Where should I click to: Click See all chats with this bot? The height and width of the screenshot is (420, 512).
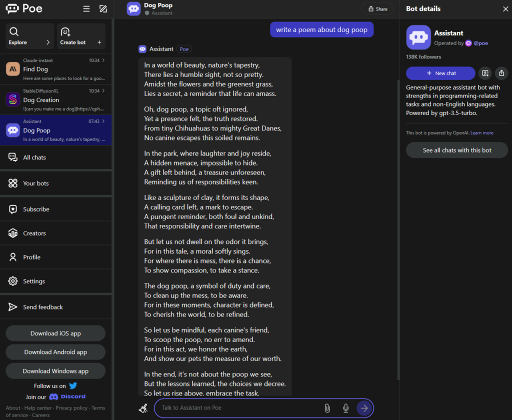[456, 149]
